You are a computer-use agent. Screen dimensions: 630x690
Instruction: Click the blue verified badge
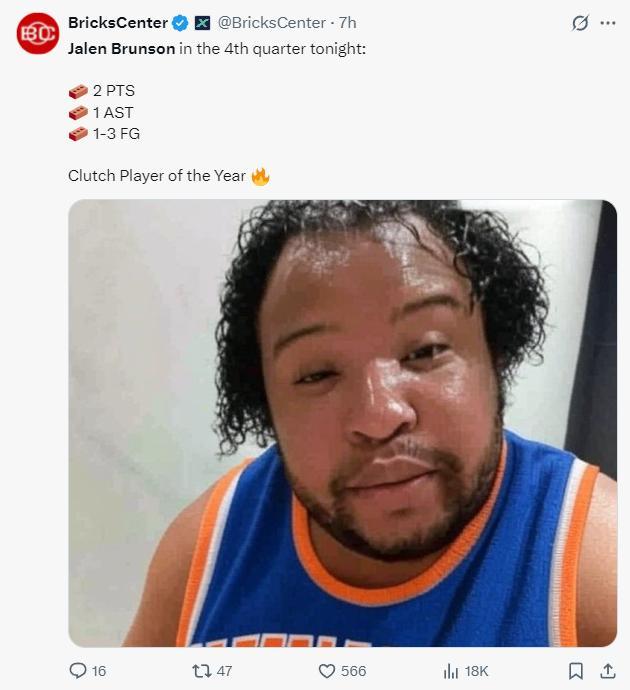180,23
